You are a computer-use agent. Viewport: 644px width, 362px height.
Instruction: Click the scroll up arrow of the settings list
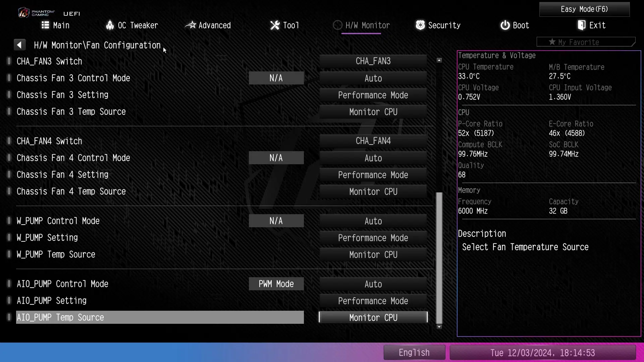pyautogui.click(x=439, y=60)
